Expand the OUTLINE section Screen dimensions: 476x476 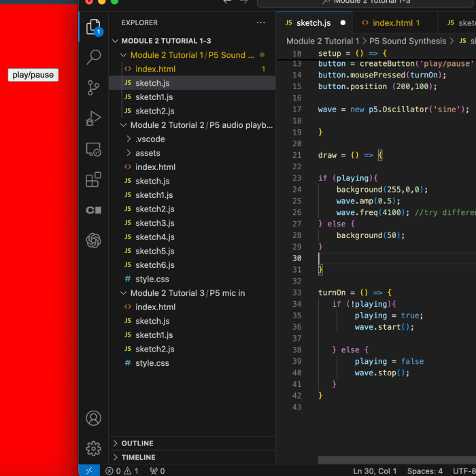coord(192,443)
